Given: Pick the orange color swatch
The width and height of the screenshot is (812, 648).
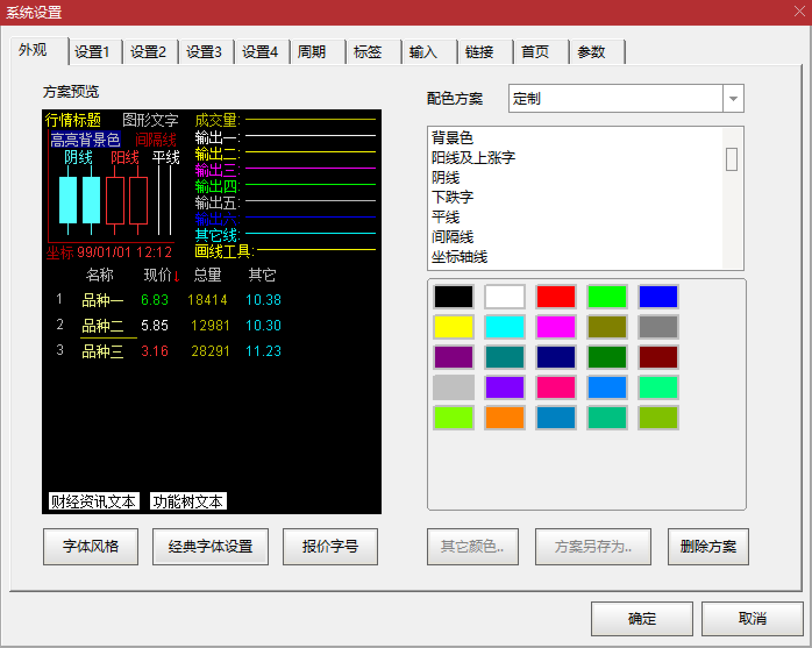Looking at the screenshot, I should coord(505,418).
